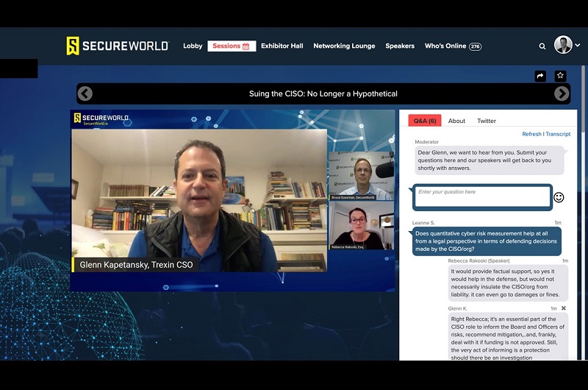This screenshot has width=588, height=390.
Task: Go to the next session arrow
Action: click(562, 93)
